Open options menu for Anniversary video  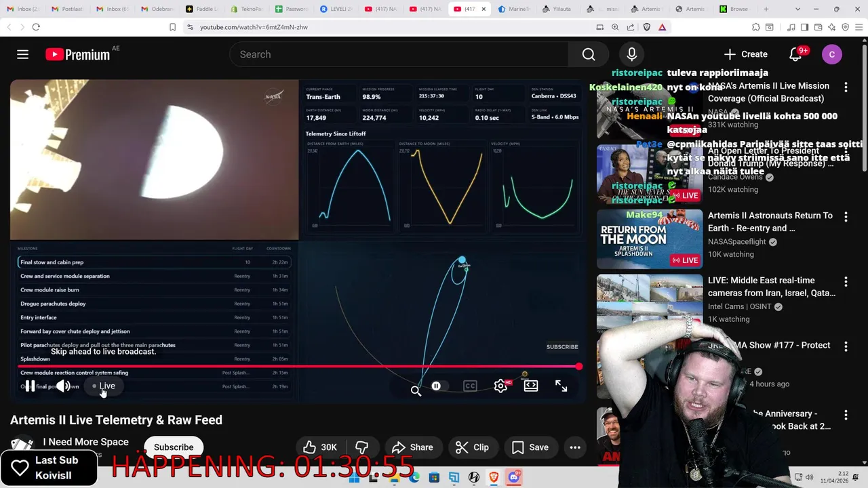[846, 415]
